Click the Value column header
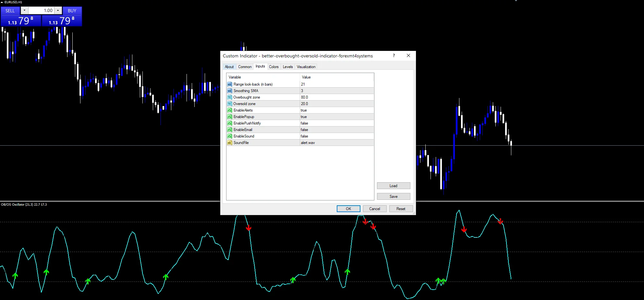Screen dimensions: 644x300 [337, 77]
